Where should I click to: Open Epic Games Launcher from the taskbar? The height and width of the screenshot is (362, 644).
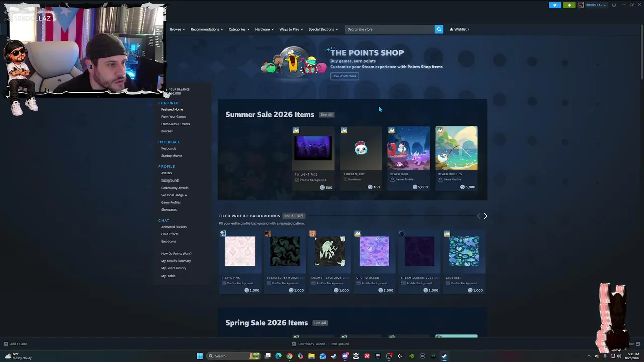click(x=378, y=356)
